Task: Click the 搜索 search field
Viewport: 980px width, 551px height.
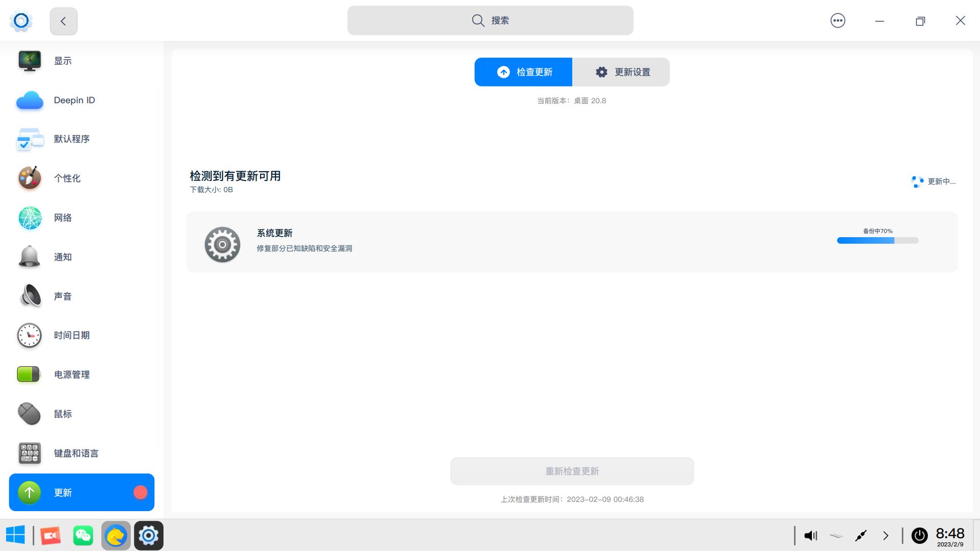Action: coord(490,20)
